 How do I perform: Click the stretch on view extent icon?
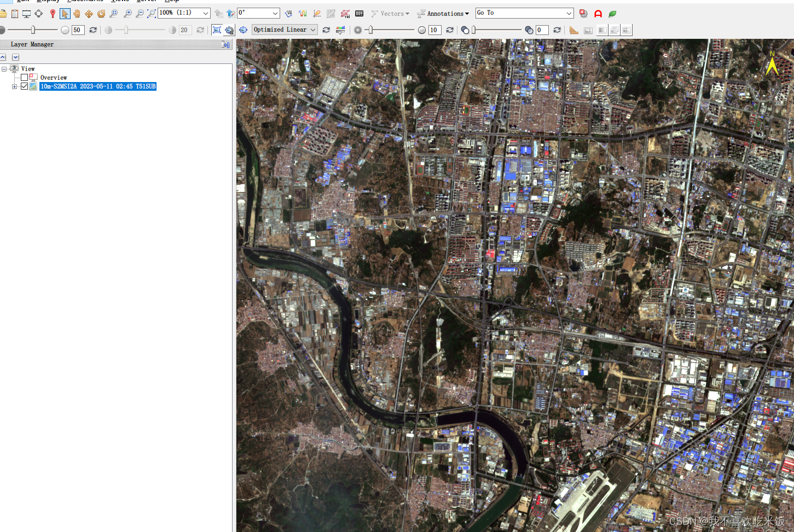(x=229, y=30)
